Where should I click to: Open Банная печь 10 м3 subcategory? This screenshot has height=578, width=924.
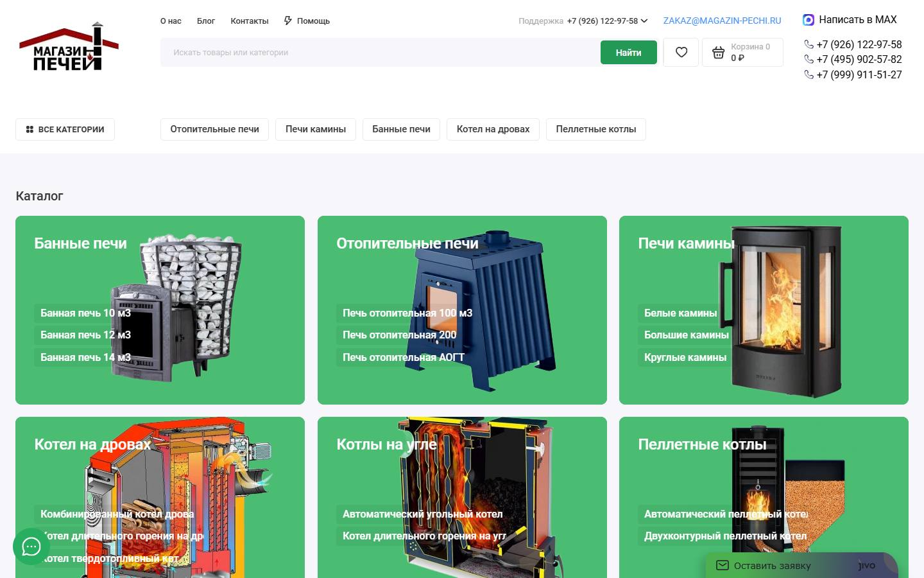[x=85, y=313]
